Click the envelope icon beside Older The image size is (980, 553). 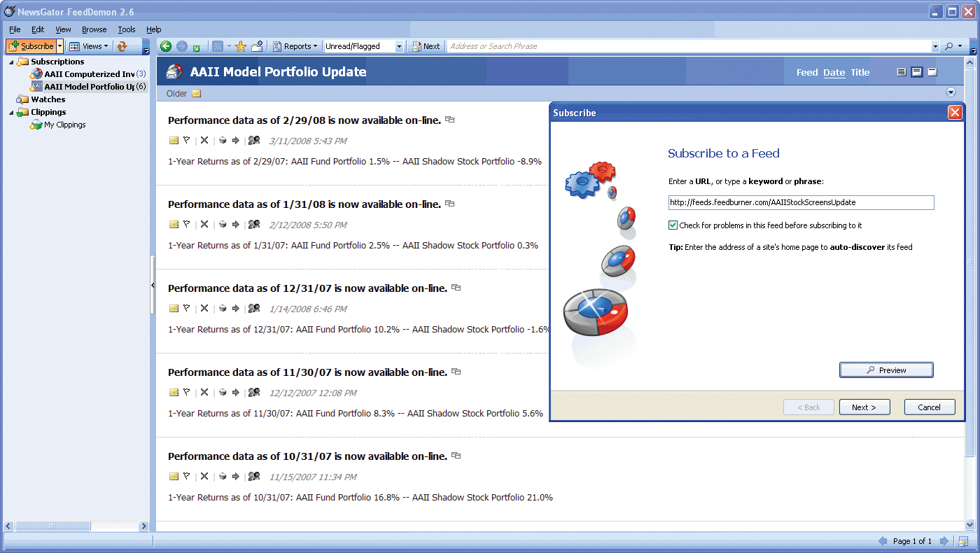pyautogui.click(x=197, y=94)
